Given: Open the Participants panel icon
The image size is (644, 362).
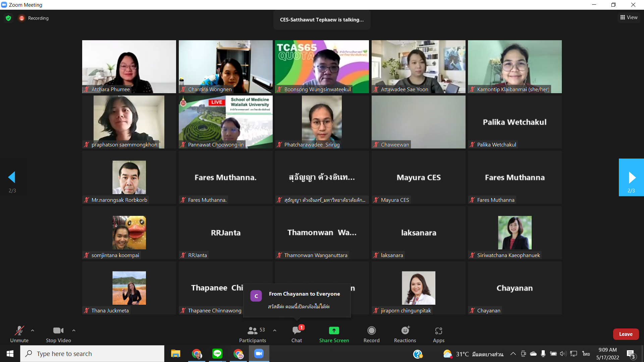Looking at the screenshot, I should click(252, 331).
